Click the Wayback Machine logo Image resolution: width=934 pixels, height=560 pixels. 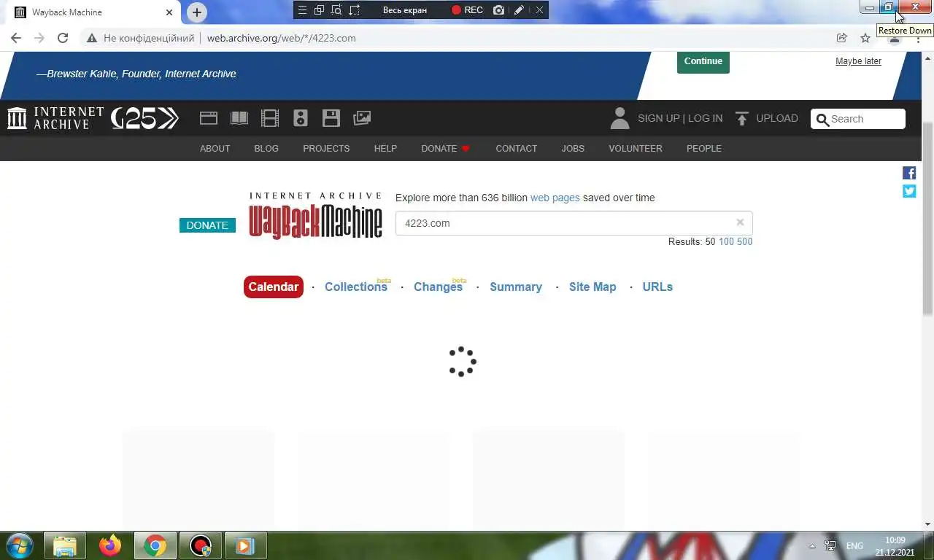(315, 216)
